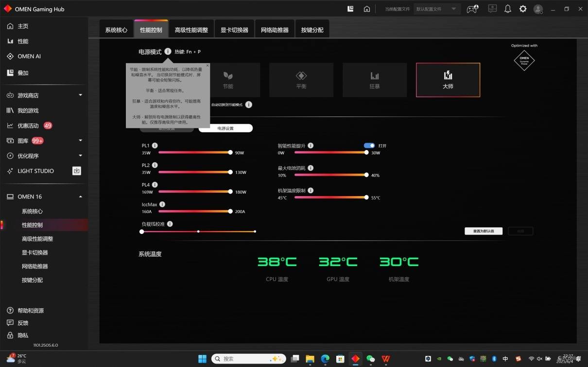Switch to the 高级性能调整 tab
588x367 pixels.
[x=191, y=30]
